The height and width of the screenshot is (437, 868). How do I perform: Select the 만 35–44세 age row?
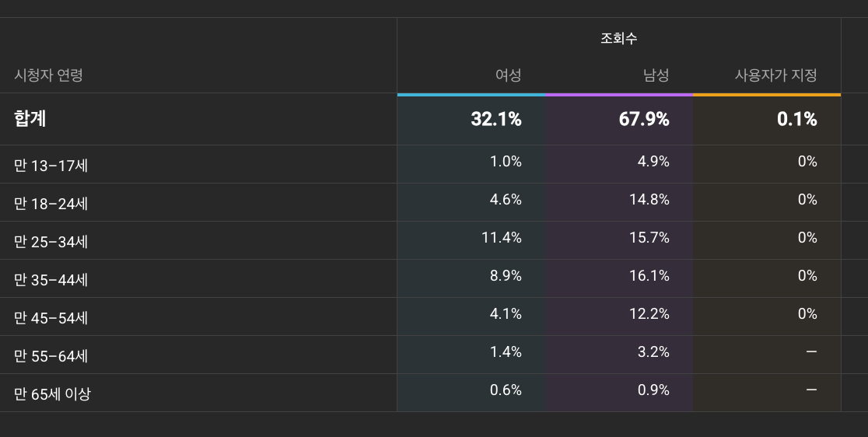click(x=51, y=279)
